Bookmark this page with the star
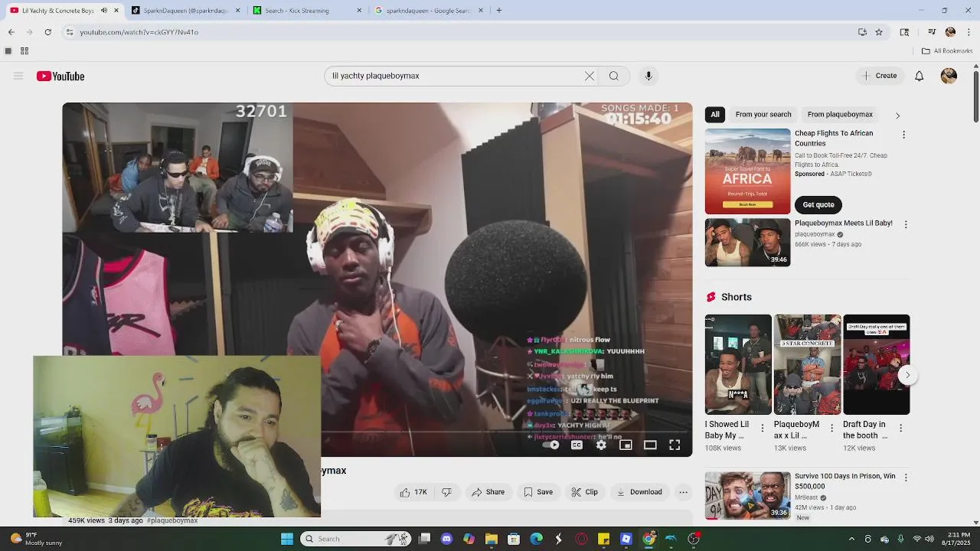The height and width of the screenshot is (551, 980). 879,31
